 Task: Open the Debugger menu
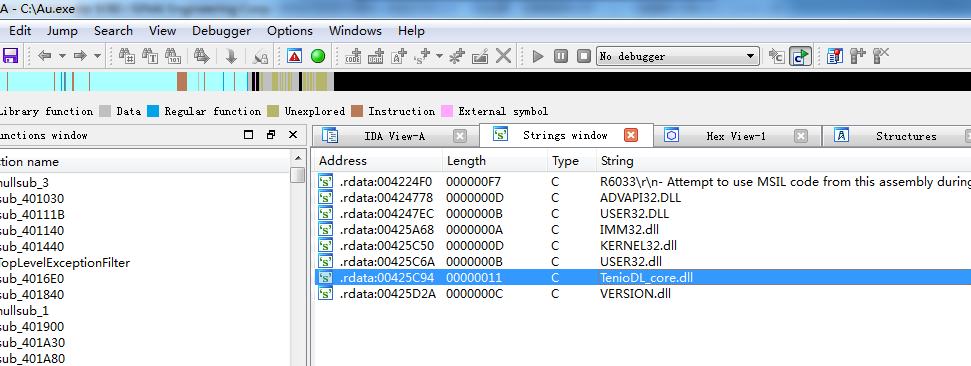point(222,31)
